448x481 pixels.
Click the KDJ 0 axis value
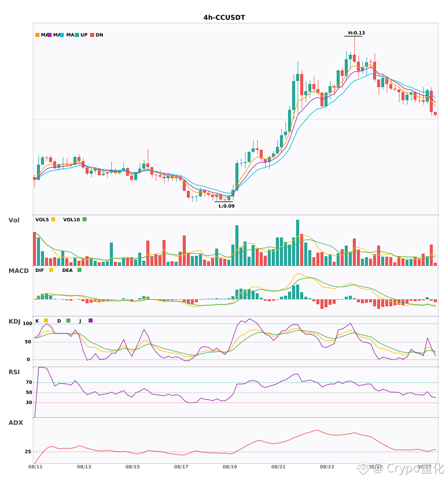[x=28, y=359]
